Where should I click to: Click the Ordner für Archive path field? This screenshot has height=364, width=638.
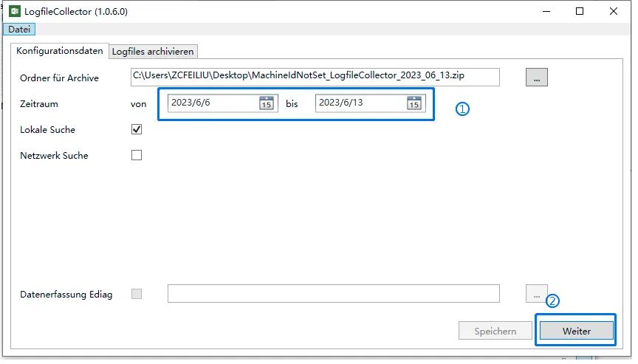315,77
